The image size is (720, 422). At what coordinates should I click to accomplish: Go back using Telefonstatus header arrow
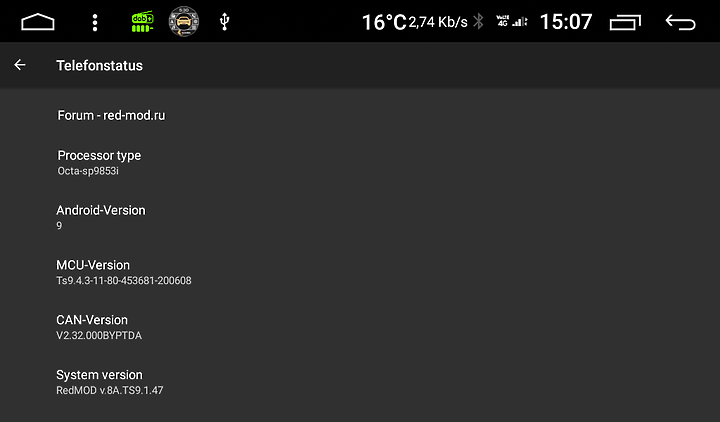(x=20, y=65)
